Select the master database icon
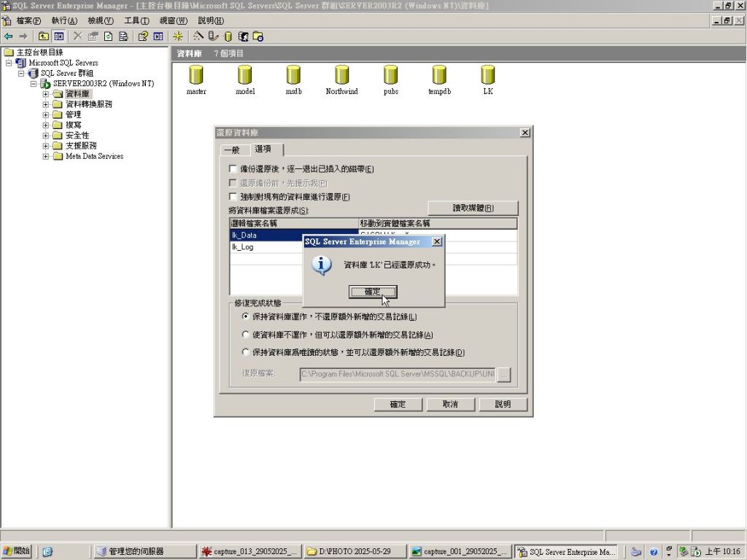This screenshot has height=560, width=747. coord(196,76)
